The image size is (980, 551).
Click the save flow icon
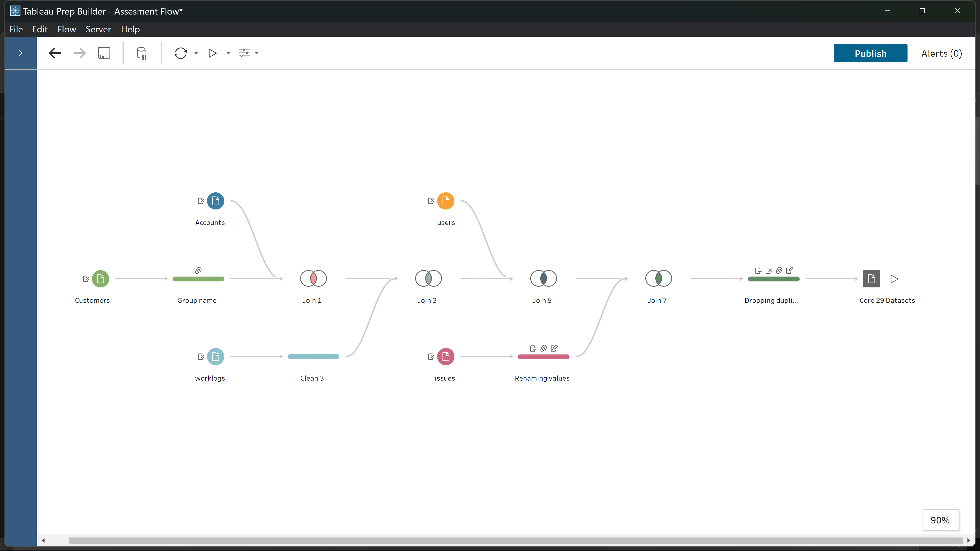[x=104, y=53]
